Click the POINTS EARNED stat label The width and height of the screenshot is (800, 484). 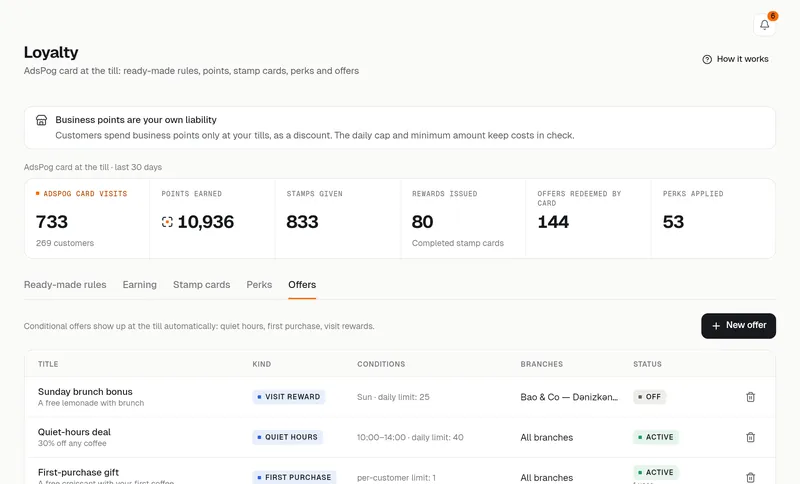pos(191,194)
